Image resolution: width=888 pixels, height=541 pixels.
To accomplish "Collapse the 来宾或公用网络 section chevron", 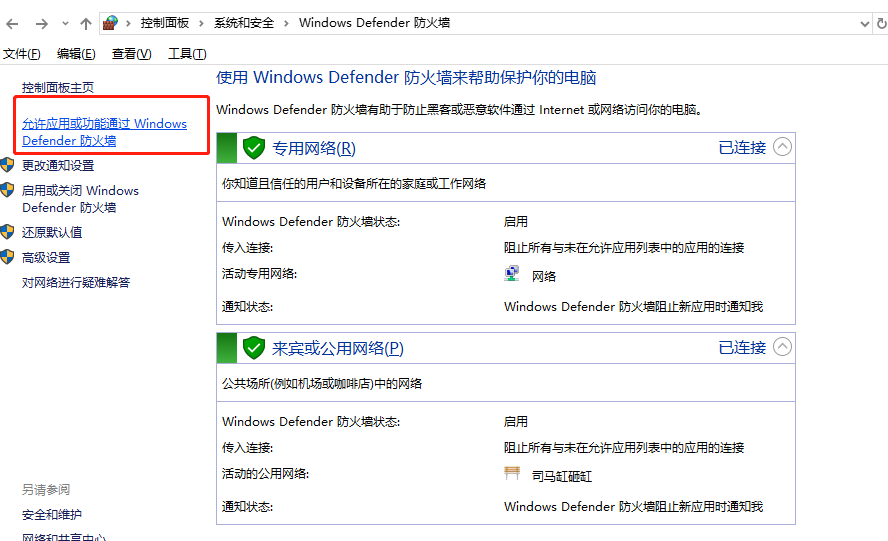I will pyautogui.click(x=782, y=347).
